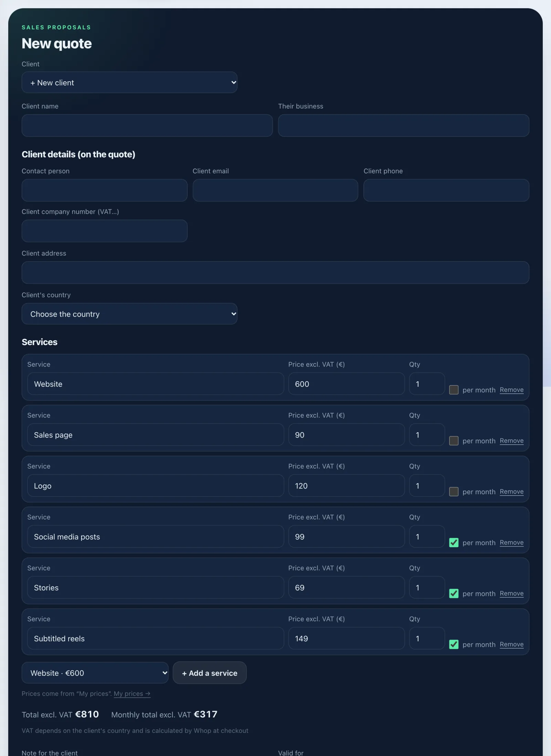Viewport: 551px width, 756px height.
Task: Toggle per month for Sales page service
Action: coord(454,441)
